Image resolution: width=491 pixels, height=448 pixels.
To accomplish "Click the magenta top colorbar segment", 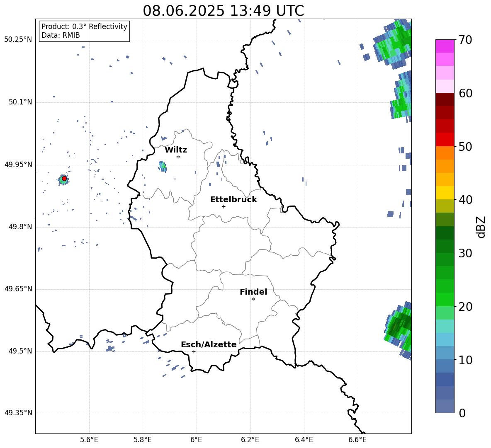I will click(445, 46).
